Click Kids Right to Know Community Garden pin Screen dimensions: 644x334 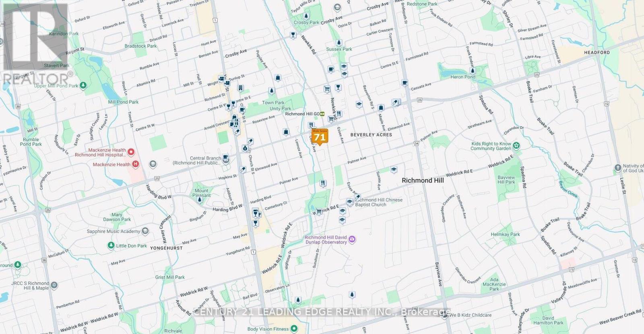coord(516,145)
